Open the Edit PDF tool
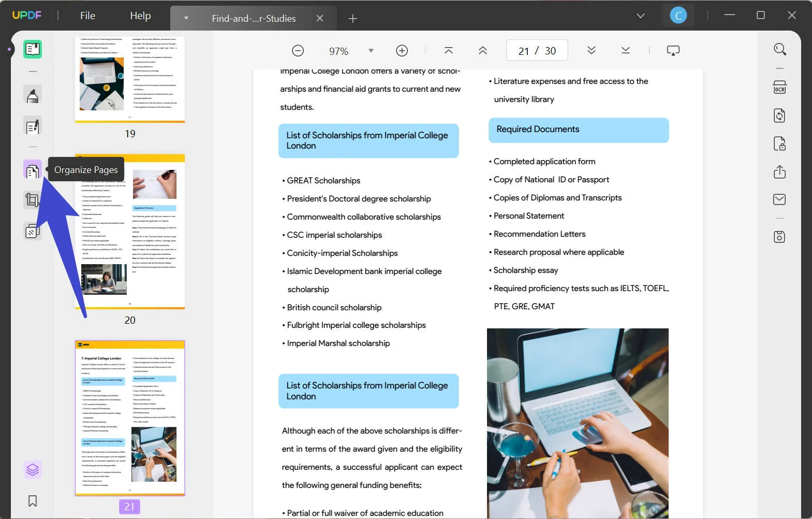Image resolution: width=812 pixels, height=519 pixels. point(33,126)
